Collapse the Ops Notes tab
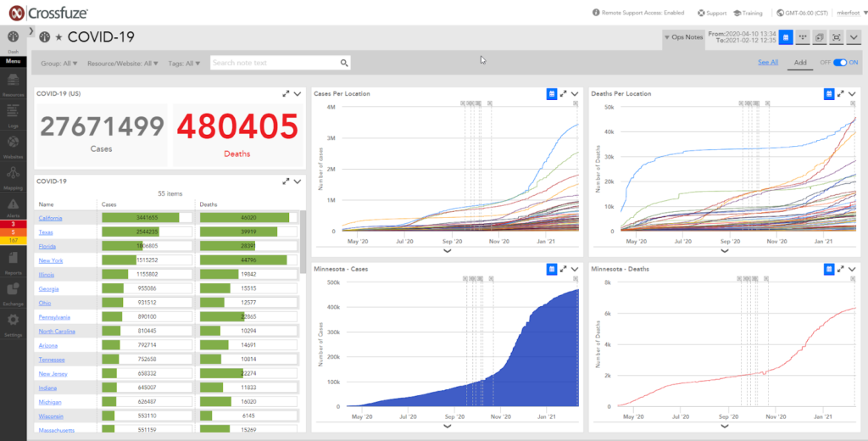Screen dimensions: 868x441 click(684, 37)
